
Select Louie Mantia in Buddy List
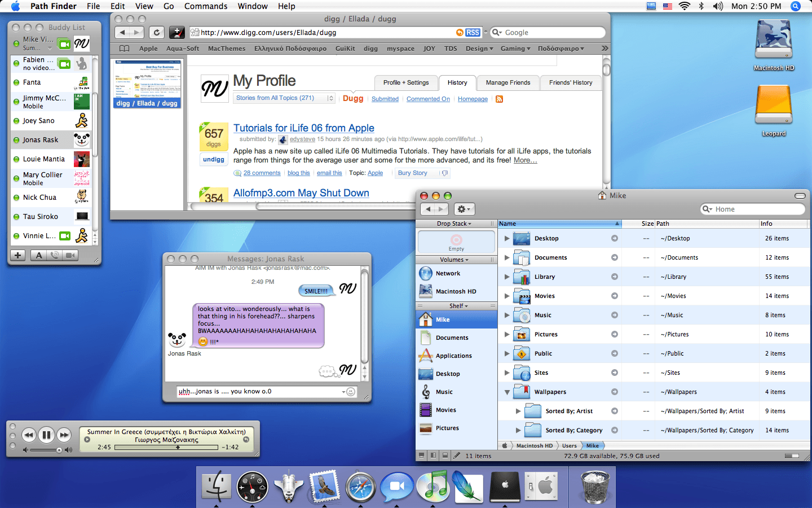pos(51,159)
